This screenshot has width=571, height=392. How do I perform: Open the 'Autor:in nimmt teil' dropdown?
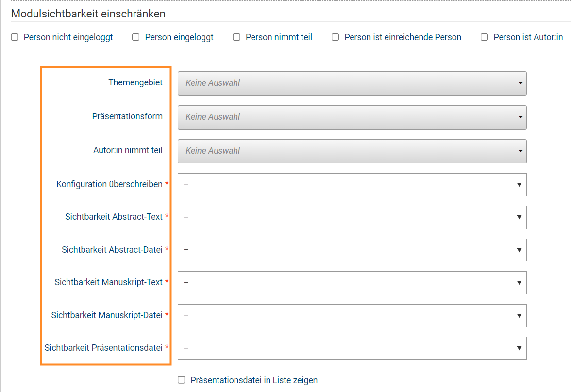(x=352, y=151)
